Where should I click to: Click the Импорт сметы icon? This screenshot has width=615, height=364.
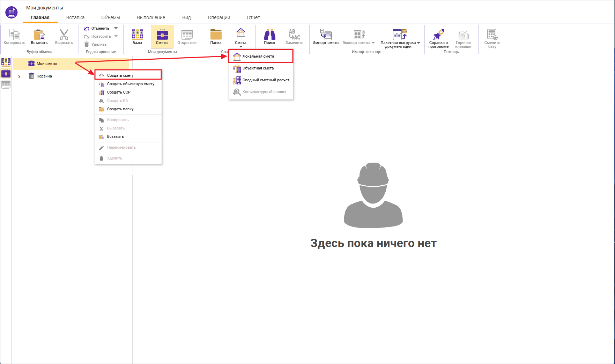pos(326,37)
